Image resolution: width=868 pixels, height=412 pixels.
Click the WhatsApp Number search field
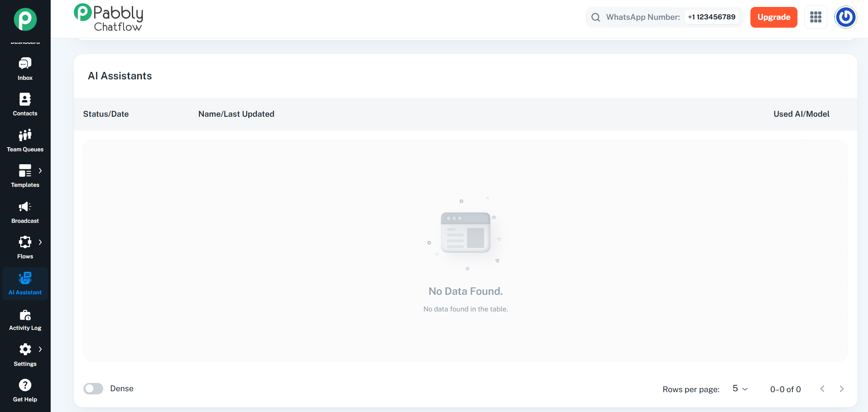click(664, 17)
